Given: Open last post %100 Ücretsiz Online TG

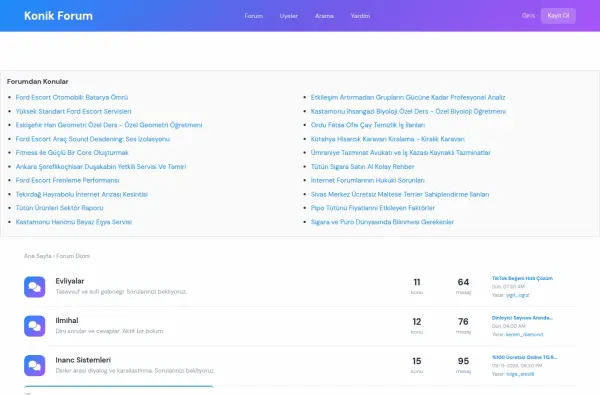Looking at the screenshot, I should [x=524, y=357].
